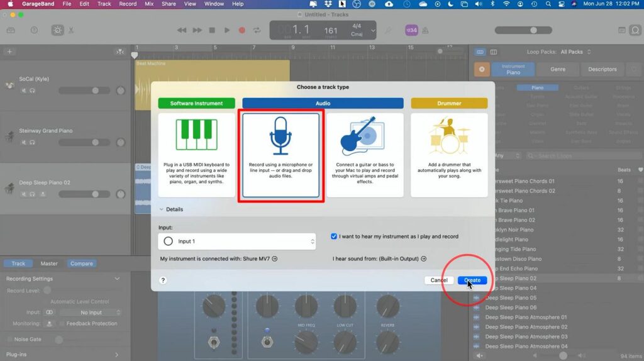644x361 pixels.
Task: Click the Stop transport button
Action: pos(212,30)
